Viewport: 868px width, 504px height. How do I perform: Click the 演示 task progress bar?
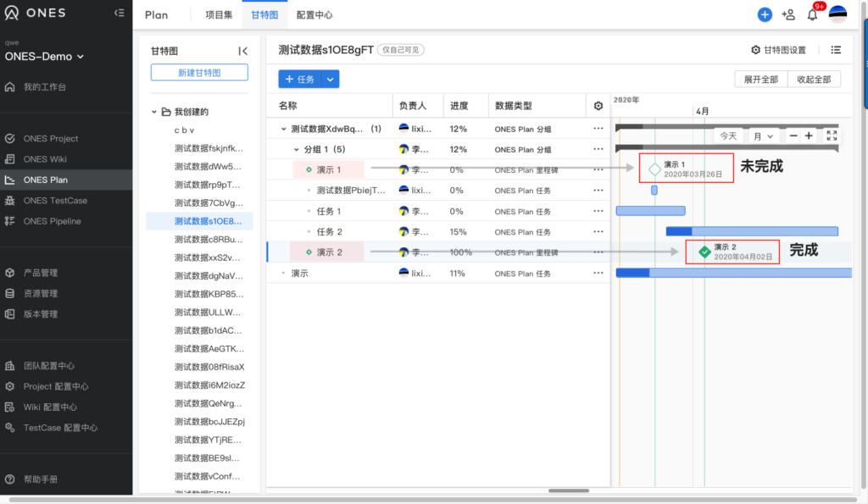click(733, 273)
